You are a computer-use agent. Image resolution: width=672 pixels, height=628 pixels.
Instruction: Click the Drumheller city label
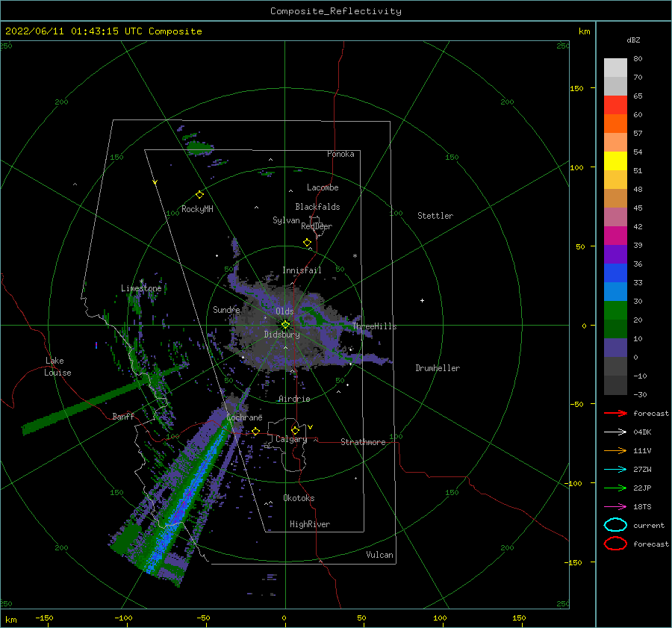(438, 368)
